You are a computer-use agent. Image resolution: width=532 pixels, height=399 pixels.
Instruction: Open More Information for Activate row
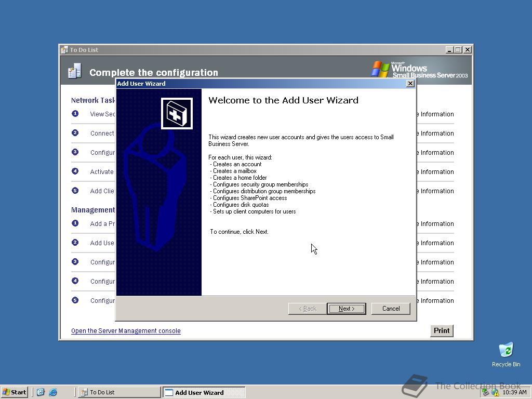coord(435,171)
